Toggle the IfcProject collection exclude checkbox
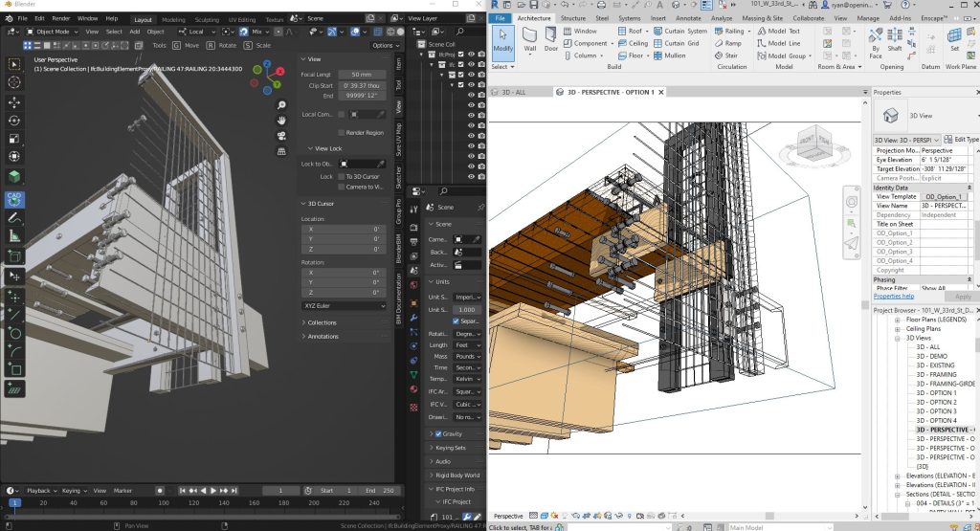 (x=461, y=55)
